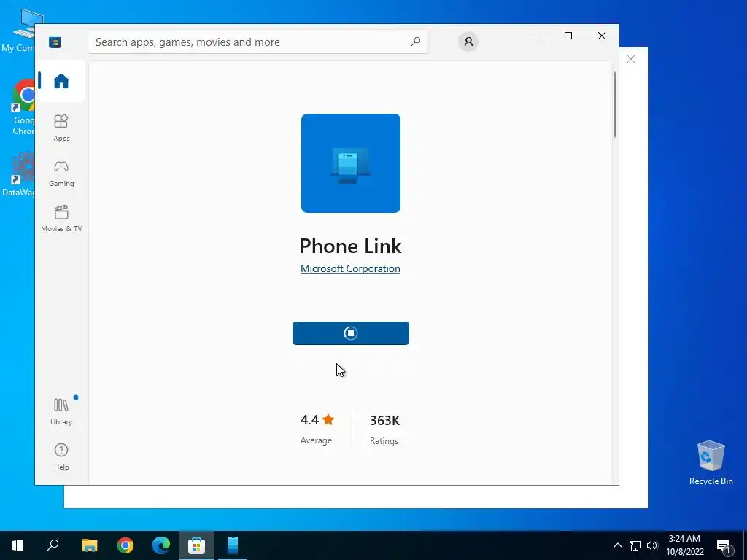This screenshot has width=747, height=560.
Task: Stop the Phone Link download
Action: coord(351,332)
